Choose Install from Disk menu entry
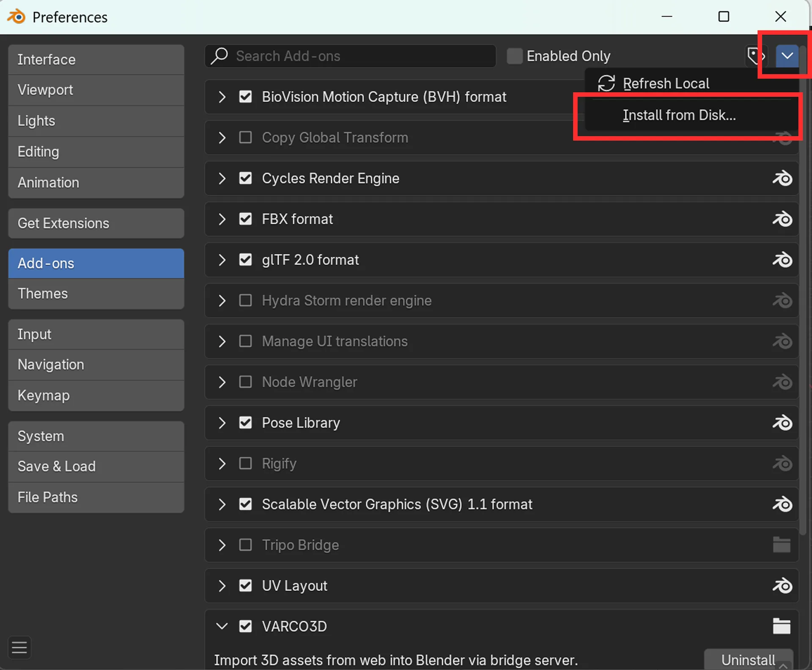 pyautogui.click(x=692, y=115)
